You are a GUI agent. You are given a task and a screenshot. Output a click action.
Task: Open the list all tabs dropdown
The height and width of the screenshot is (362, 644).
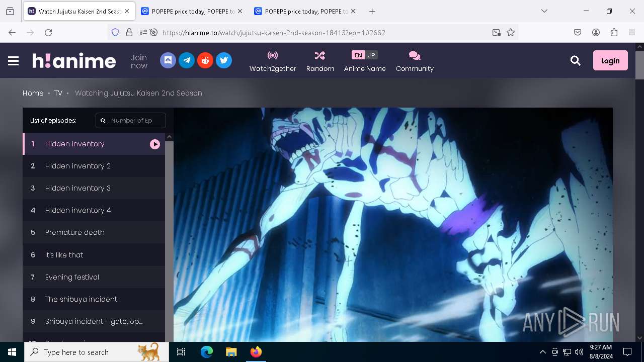[x=544, y=11]
